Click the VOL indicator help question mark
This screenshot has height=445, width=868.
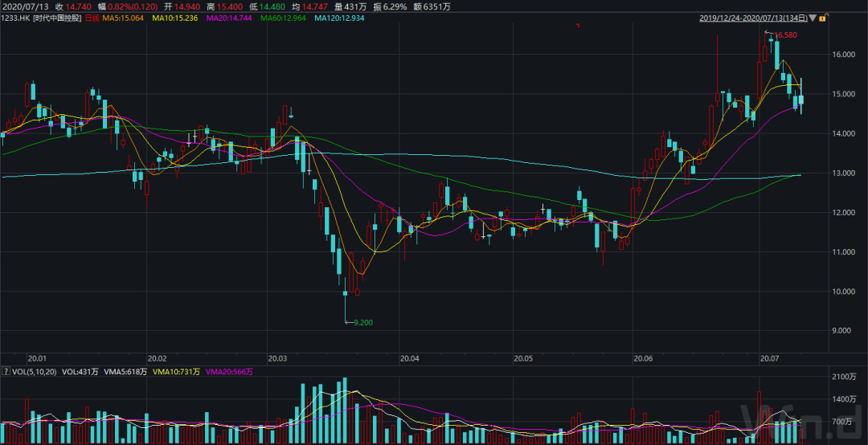point(5,371)
